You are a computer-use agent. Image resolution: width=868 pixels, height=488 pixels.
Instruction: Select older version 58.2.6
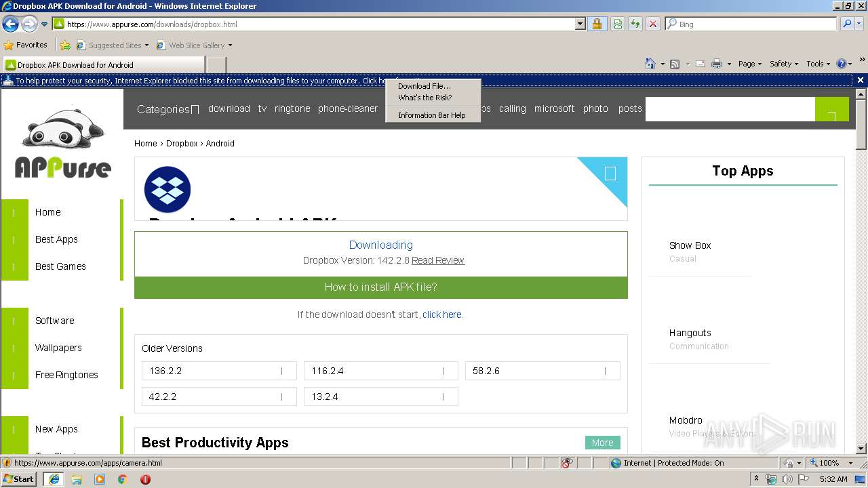[x=542, y=371]
